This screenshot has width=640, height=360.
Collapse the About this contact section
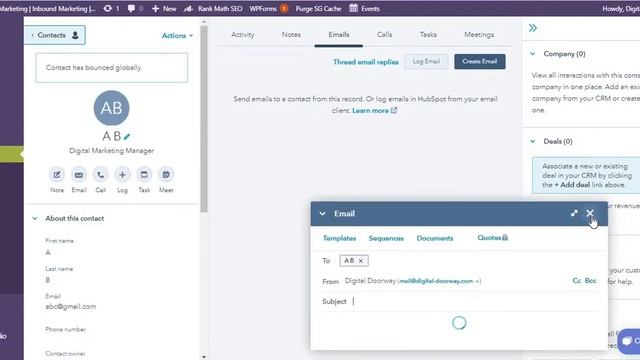35,218
